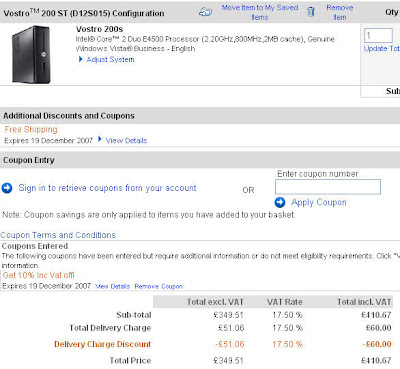Click Additional Discounts and Coupons heading
The width and height of the screenshot is (400, 369).
69,116
